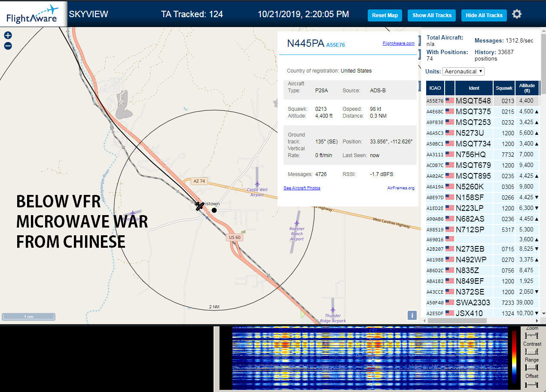Click US flag for MSQT548 row
546x392 pixels.
point(450,101)
